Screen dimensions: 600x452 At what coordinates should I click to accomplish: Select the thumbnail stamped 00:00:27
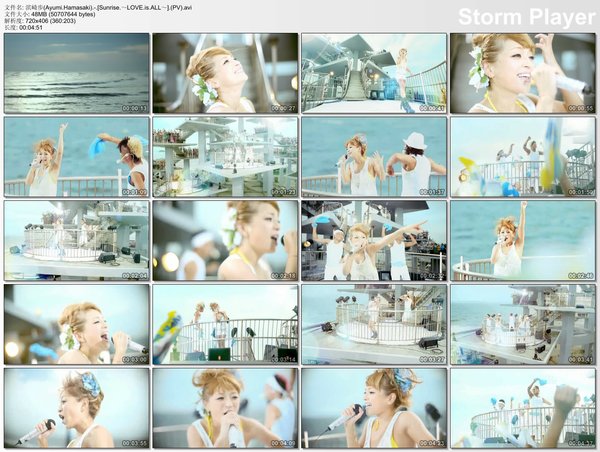click(x=225, y=73)
